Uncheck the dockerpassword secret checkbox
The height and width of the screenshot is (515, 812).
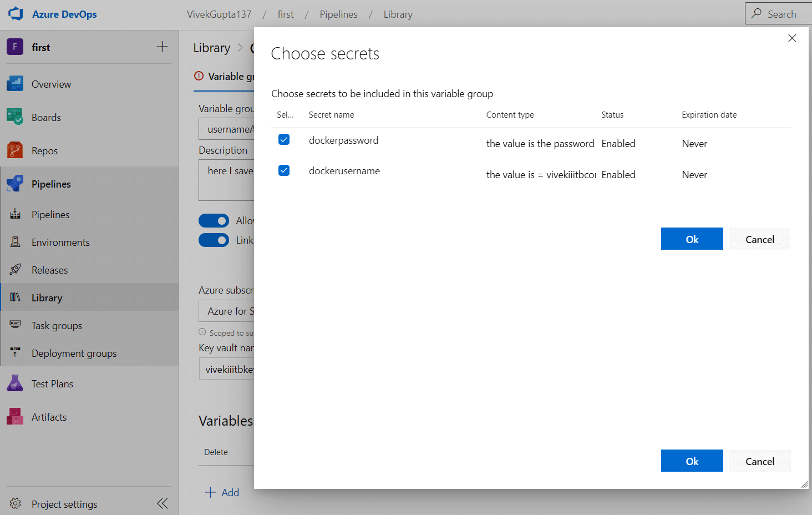284,139
